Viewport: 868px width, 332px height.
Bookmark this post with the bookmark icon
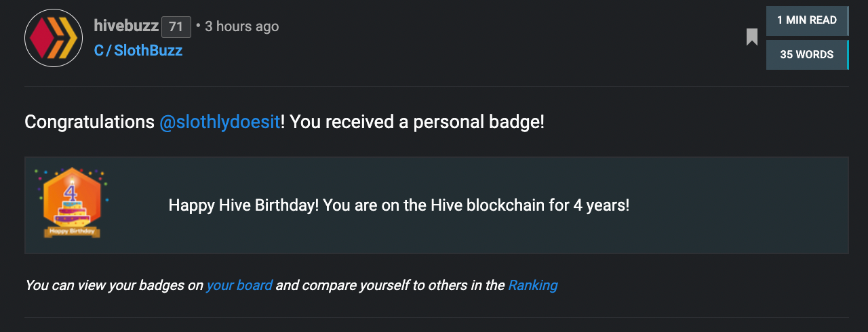751,37
